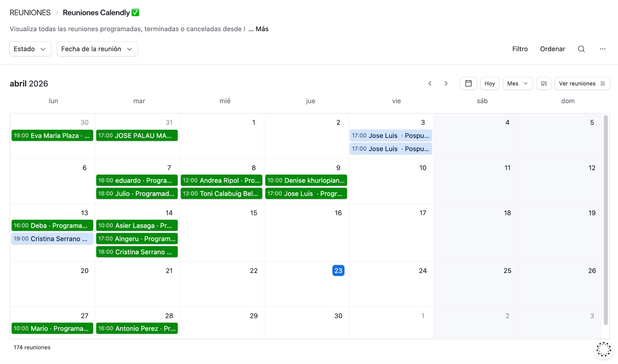This screenshot has width=618, height=364.
Task: Go to previous month arrow
Action: (x=430, y=83)
